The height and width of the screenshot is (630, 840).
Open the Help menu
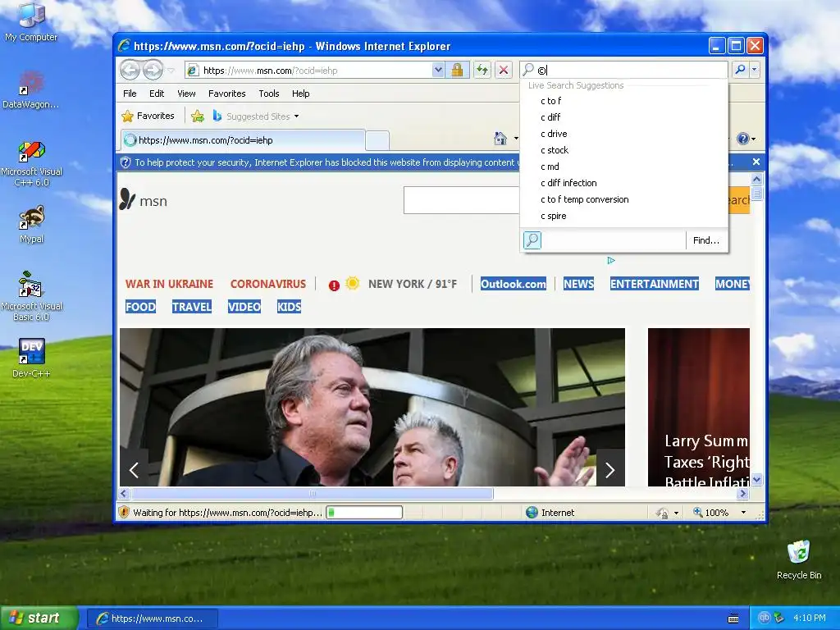300,94
